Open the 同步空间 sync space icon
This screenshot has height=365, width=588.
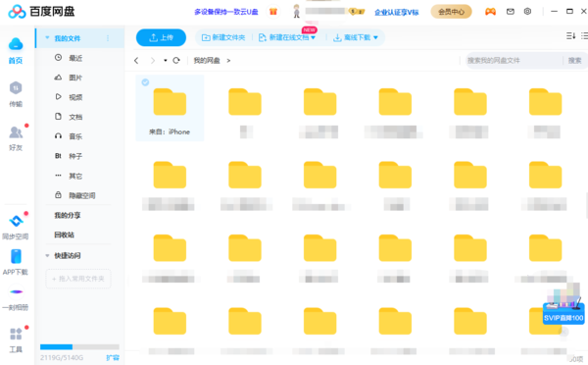(x=16, y=221)
